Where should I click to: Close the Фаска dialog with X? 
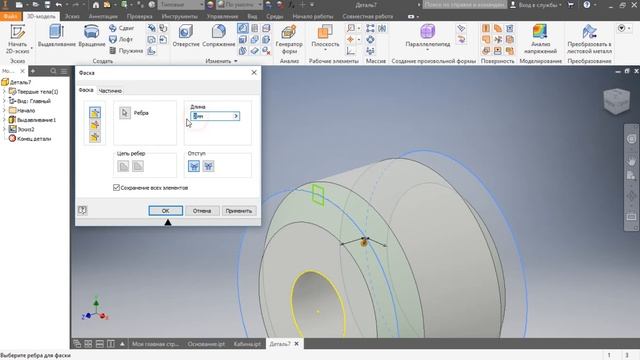[254, 72]
